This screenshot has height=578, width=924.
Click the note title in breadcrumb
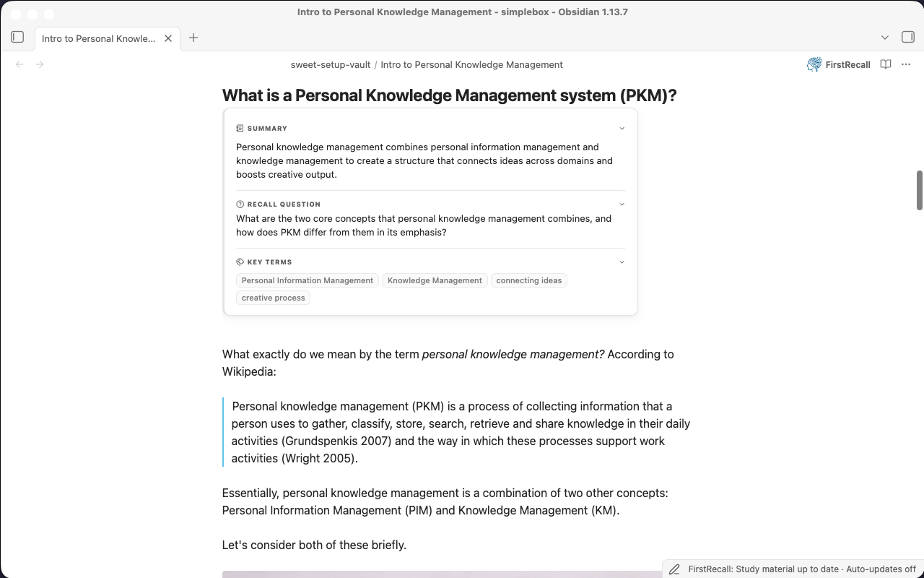pos(472,64)
